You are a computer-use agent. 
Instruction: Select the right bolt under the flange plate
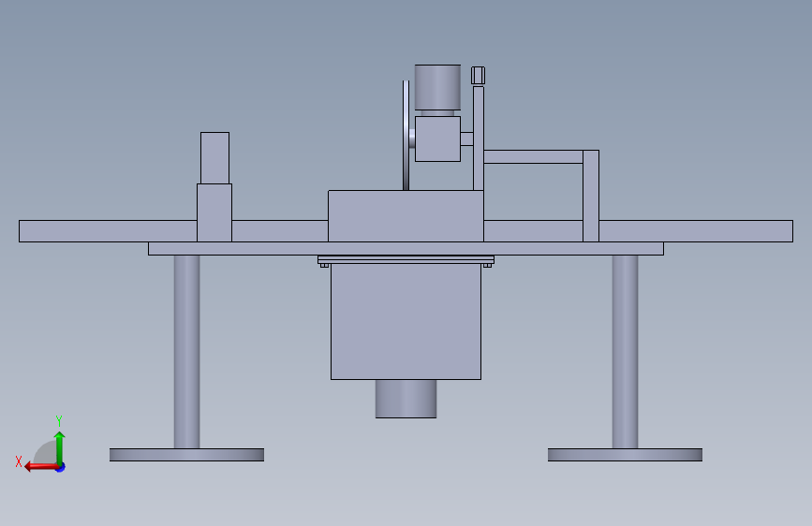pos(487,266)
